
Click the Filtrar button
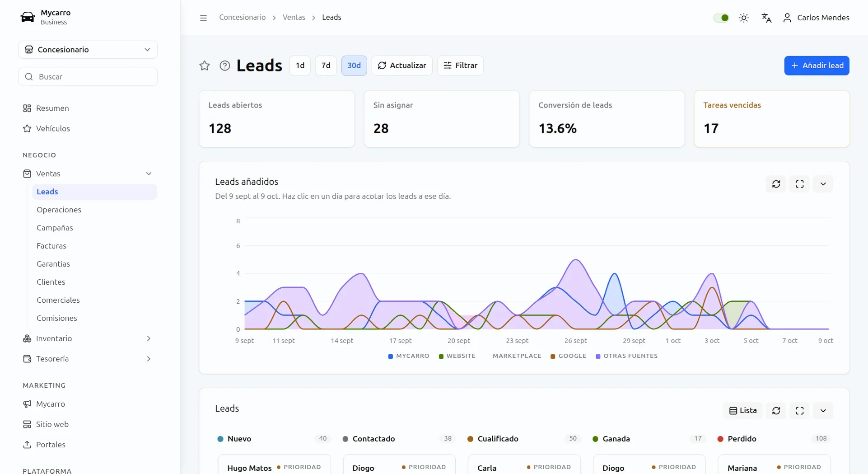(460, 66)
